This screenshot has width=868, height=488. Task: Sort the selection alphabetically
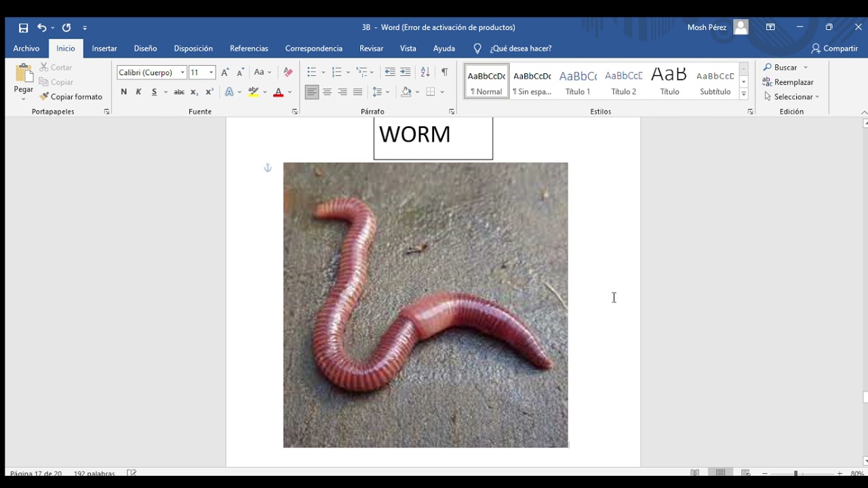tap(425, 73)
